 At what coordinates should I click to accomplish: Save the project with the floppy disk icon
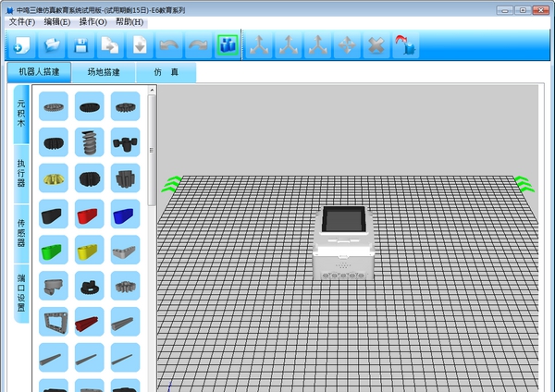click(81, 45)
